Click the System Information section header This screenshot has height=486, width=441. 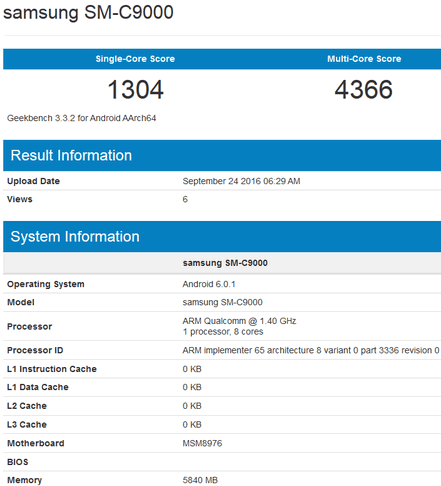pyautogui.click(x=75, y=237)
